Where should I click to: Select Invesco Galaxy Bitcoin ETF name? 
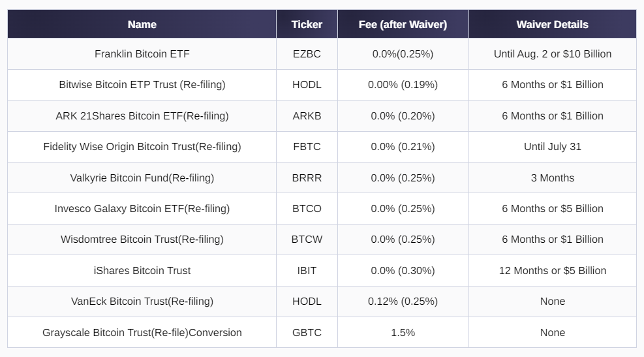click(x=142, y=208)
